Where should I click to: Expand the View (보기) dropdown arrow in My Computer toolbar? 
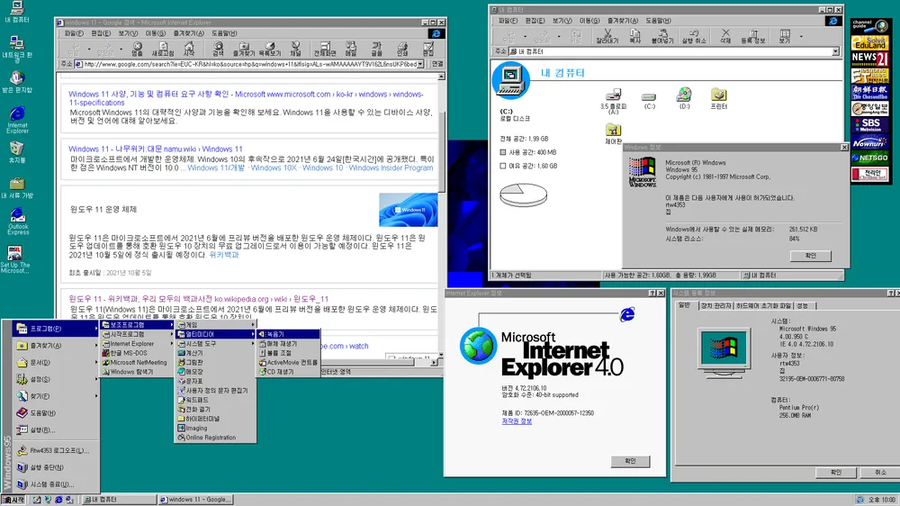click(801, 36)
